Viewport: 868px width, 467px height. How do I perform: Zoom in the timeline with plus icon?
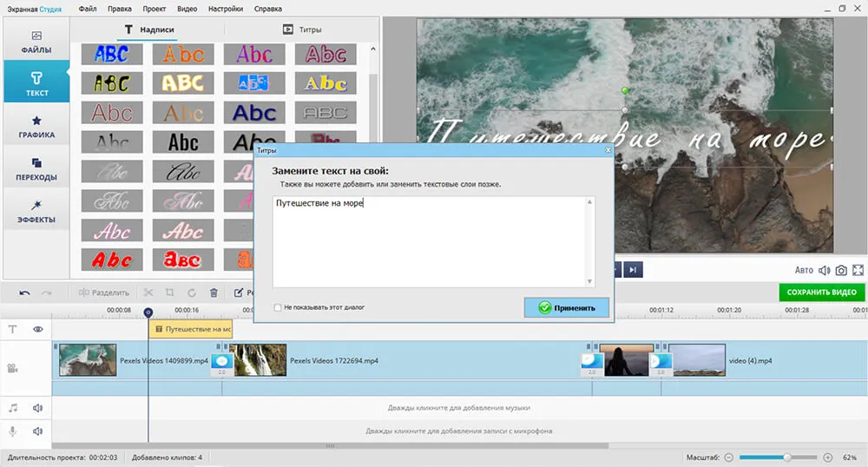tap(827, 457)
